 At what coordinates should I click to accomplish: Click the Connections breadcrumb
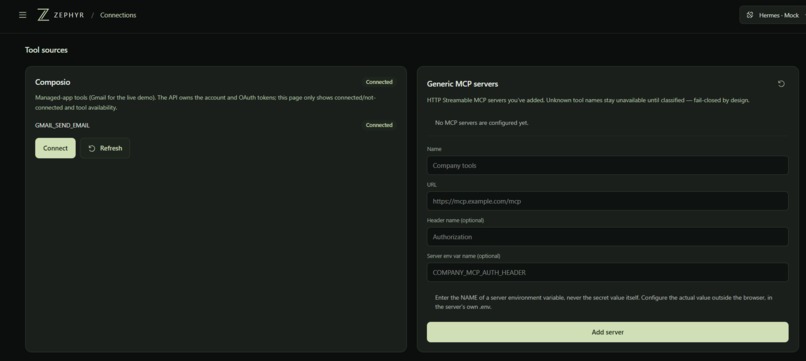click(118, 15)
